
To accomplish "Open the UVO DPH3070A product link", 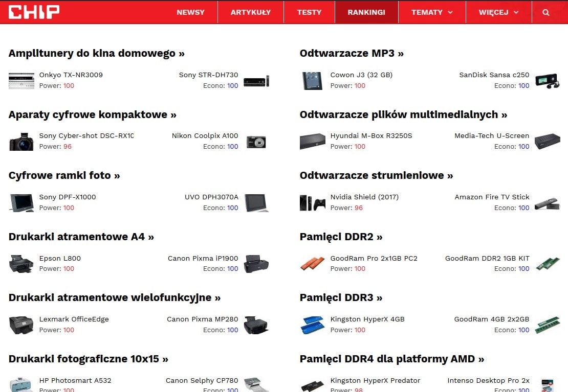I will [211, 197].
